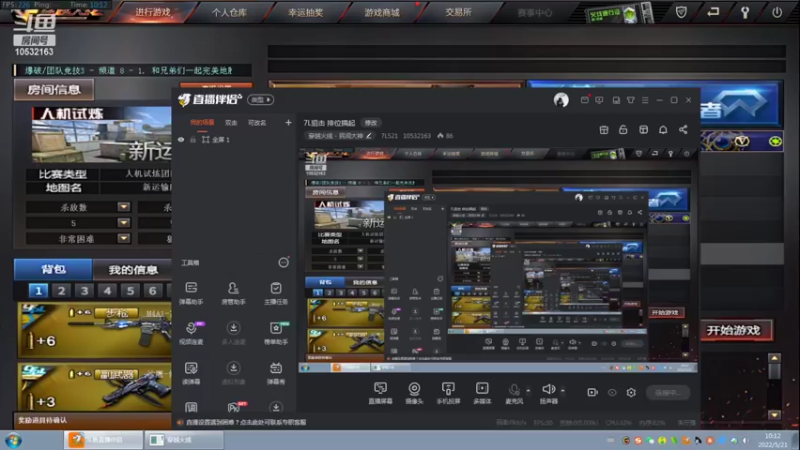Open streaming settings gear icon
This screenshot has width=800, height=450.
tap(631, 392)
